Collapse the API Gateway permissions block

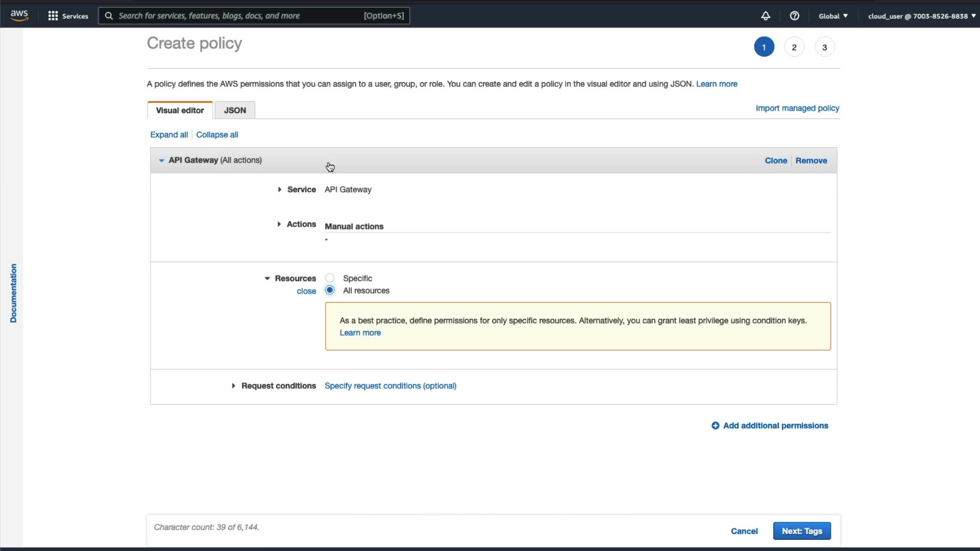[161, 160]
